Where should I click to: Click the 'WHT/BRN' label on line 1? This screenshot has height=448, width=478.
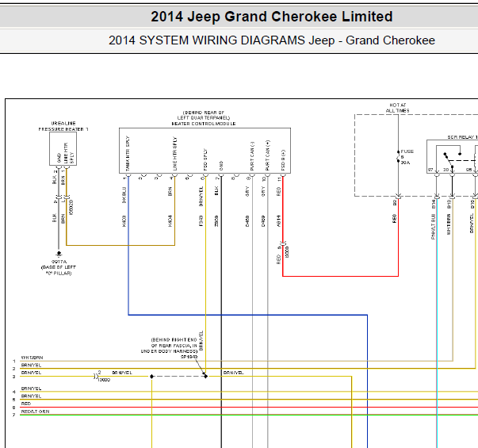(x=32, y=358)
